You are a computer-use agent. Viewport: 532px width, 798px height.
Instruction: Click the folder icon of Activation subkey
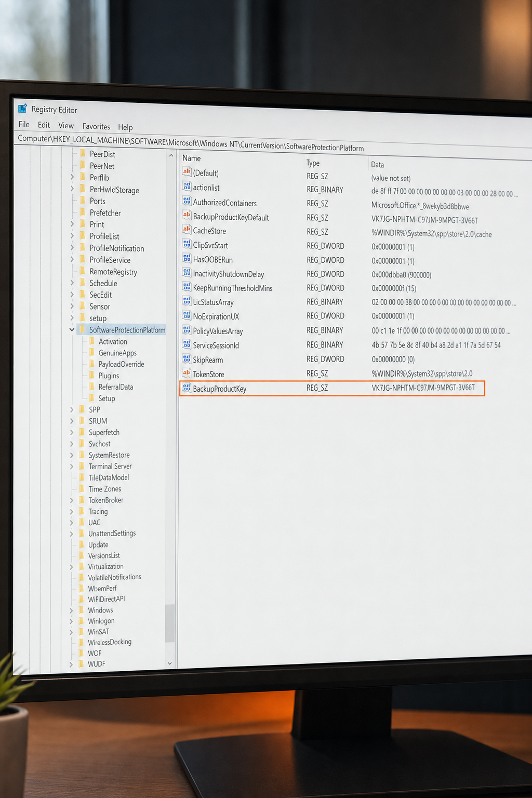pos(92,341)
